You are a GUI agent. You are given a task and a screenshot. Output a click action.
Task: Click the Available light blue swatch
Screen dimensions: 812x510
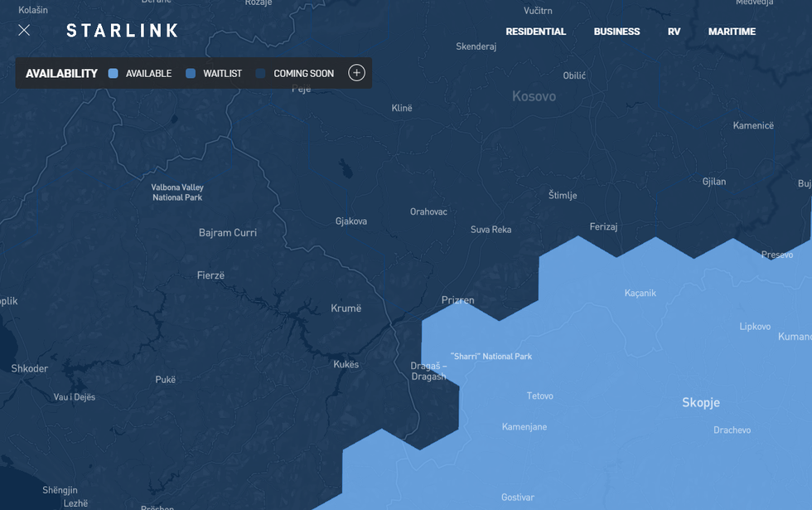[114, 74]
